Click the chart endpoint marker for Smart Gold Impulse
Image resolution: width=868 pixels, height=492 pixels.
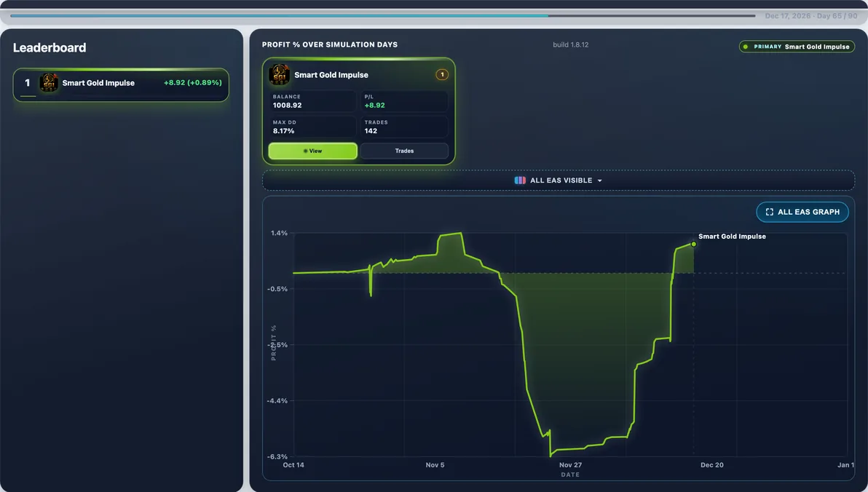tap(694, 244)
